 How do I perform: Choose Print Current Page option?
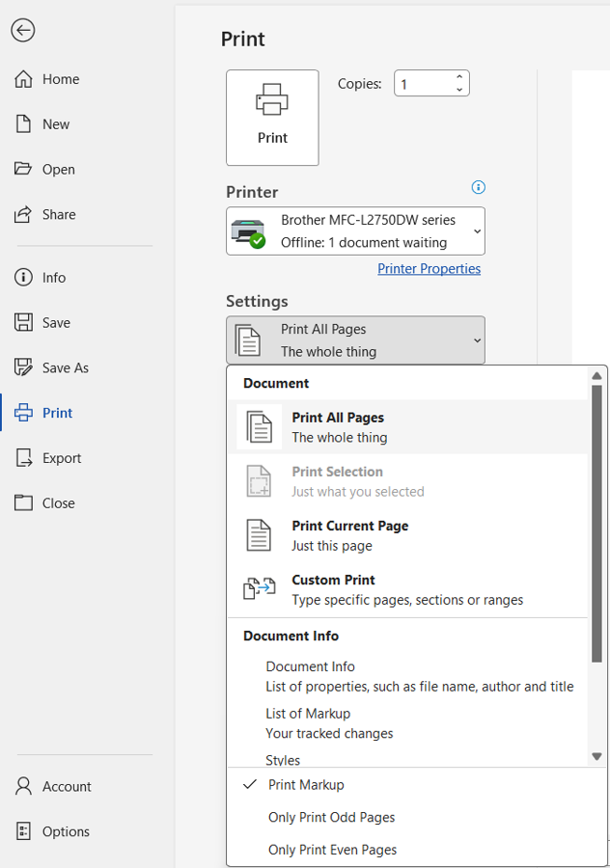coord(407,535)
